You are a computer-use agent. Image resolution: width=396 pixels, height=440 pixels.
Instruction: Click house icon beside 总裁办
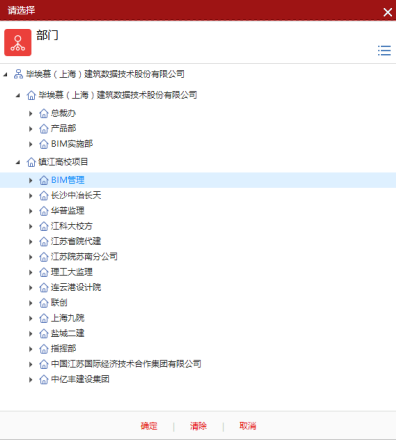point(44,113)
